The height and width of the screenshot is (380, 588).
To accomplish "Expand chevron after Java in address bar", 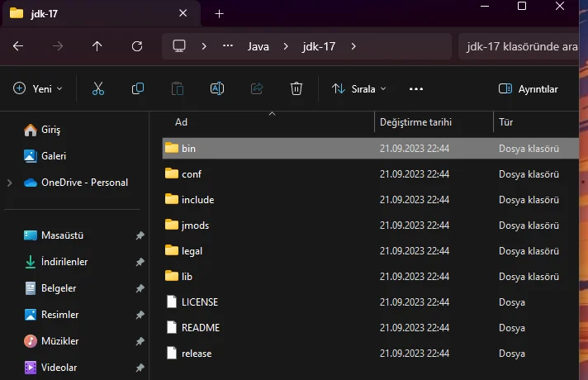I will 286,46.
